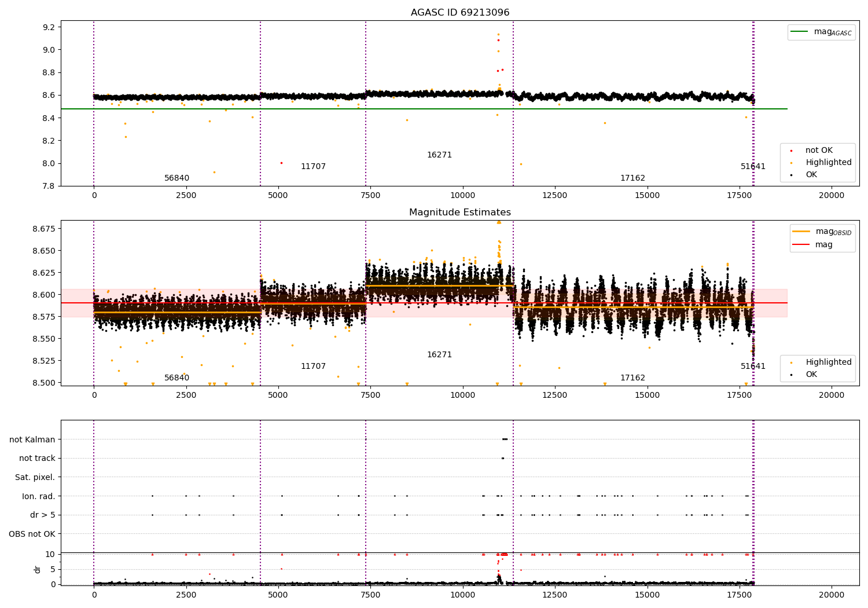Click the 9.0 y-axis tick label
Viewport: 868px width, 608px height.
click(x=49, y=50)
